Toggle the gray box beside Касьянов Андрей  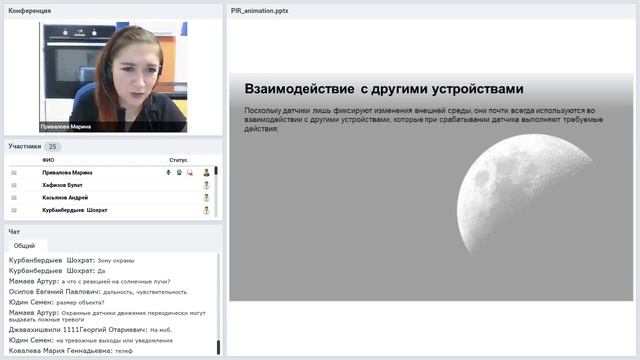pos(14,198)
